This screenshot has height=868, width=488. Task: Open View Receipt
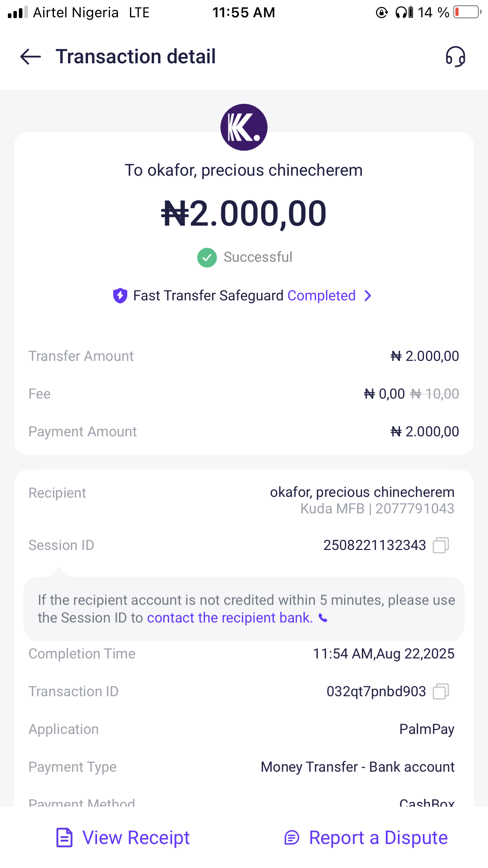pos(136,837)
